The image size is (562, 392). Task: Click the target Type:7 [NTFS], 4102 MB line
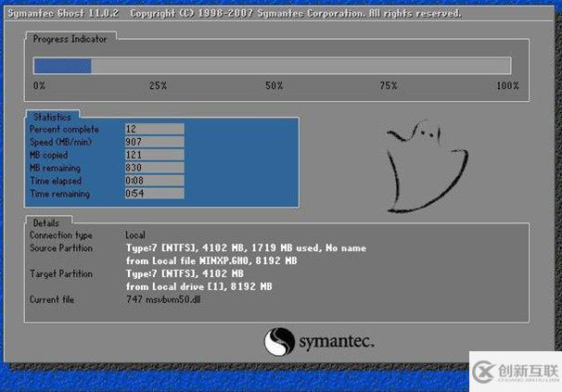tap(185, 273)
